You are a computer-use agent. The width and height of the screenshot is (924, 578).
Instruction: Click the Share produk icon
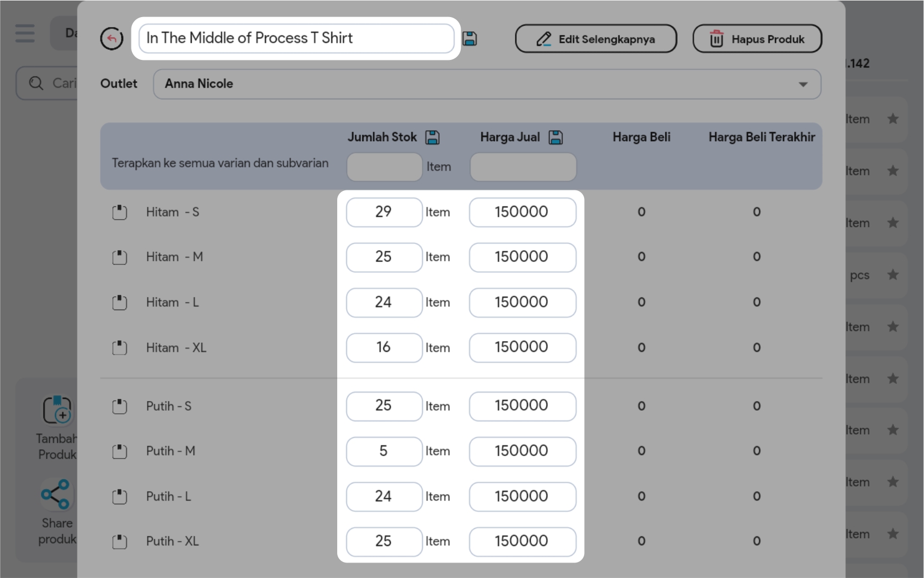coord(56,494)
